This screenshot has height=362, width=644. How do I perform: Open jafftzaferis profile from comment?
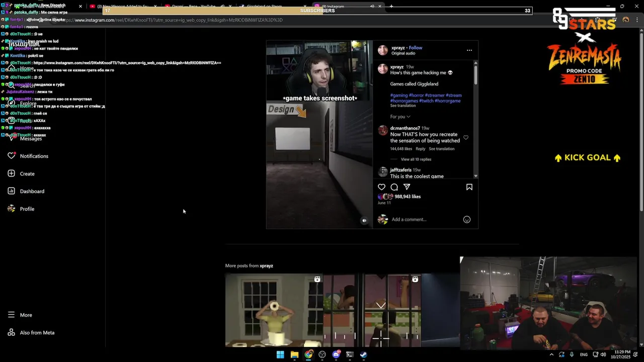(x=401, y=170)
